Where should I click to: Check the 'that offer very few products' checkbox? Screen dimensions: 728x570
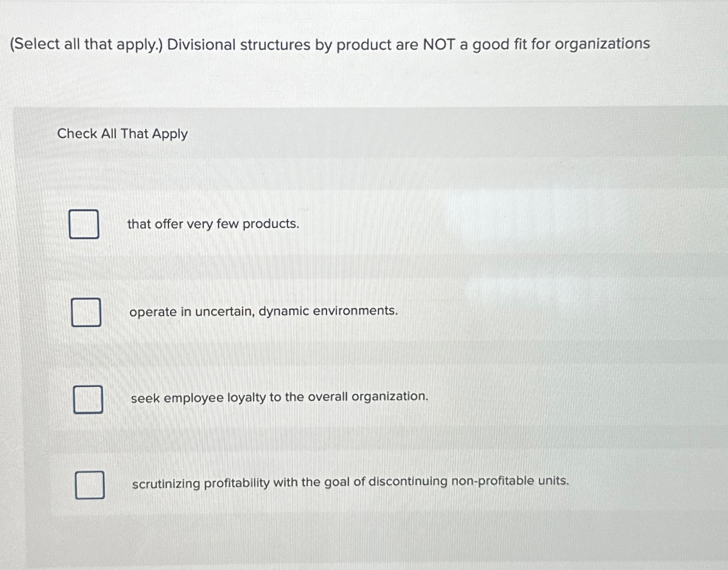[x=84, y=224]
